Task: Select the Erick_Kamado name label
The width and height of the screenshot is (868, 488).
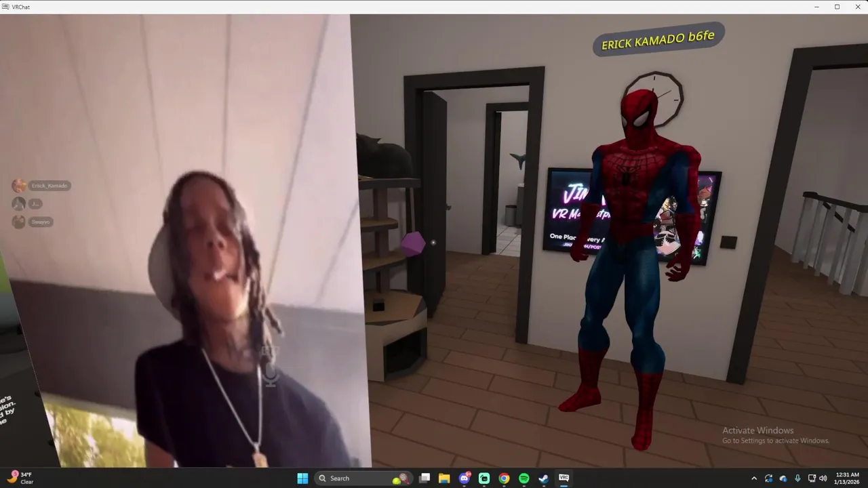Action: [x=50, y=186]
